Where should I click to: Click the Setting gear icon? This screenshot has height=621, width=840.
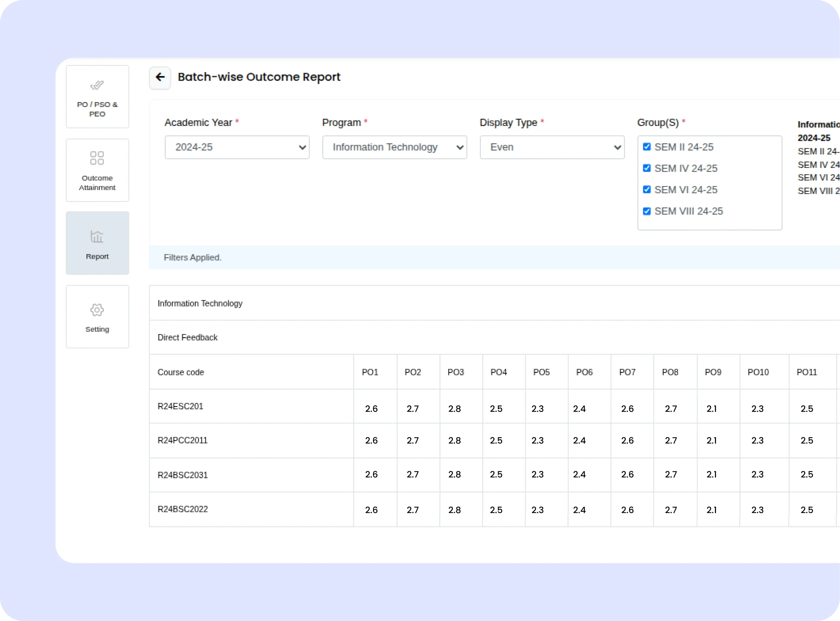[x=97, y=310]
